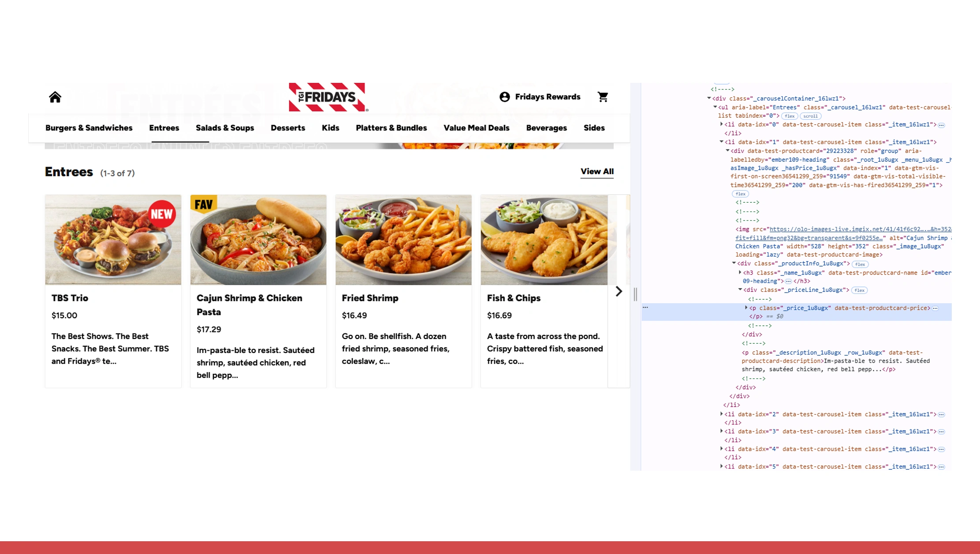
Task: Expand the h3 productcard-name node
Action: [739, 272]
